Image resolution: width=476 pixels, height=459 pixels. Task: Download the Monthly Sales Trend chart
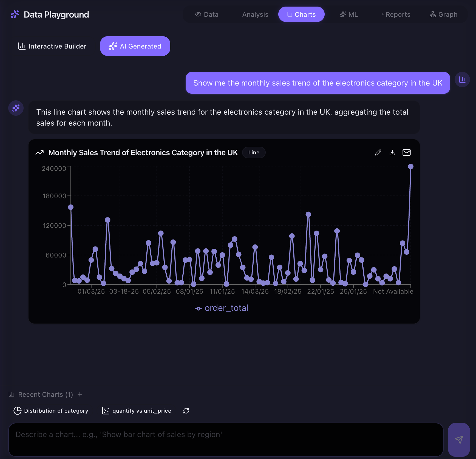coord(392,152)
